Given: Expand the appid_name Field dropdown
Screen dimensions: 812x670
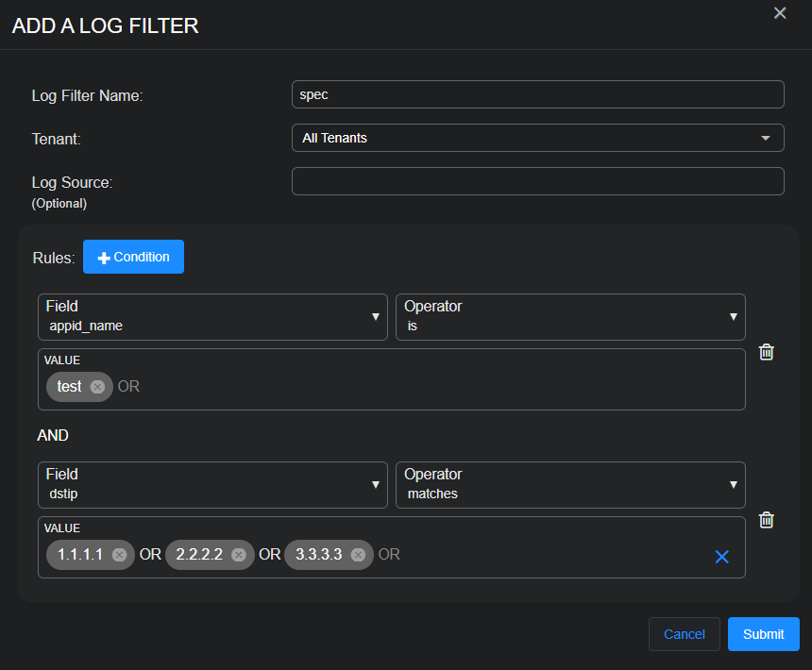Looking at the screenshot, I should tap(212, 316).
